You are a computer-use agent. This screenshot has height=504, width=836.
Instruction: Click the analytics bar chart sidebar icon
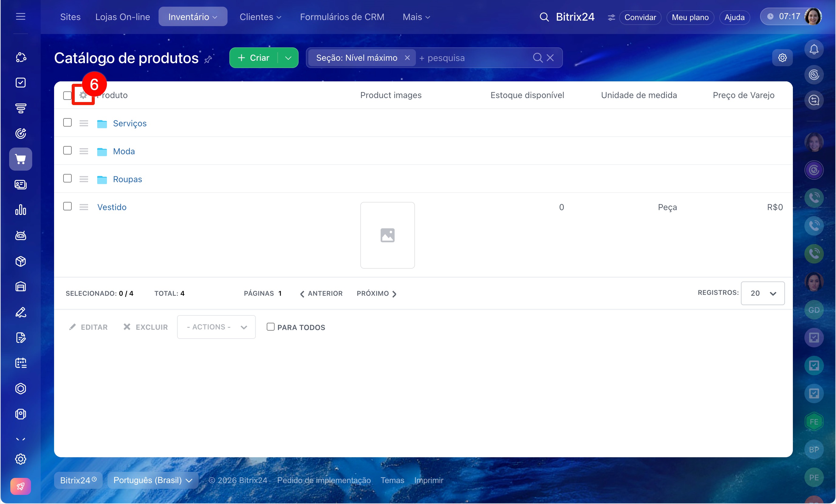21,210
